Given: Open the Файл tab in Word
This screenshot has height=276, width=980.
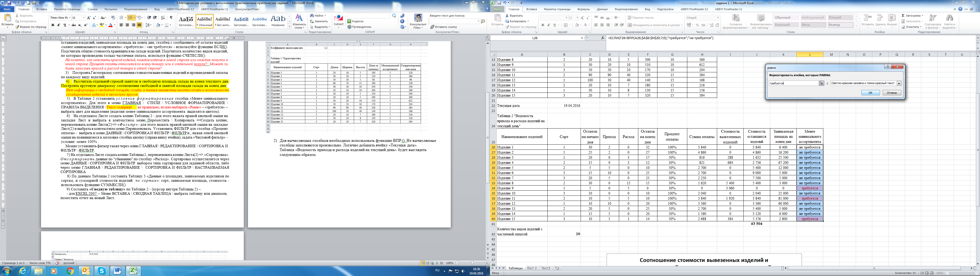Looking at the screenshot, I should pyautogui.click(x=7, y=9).
